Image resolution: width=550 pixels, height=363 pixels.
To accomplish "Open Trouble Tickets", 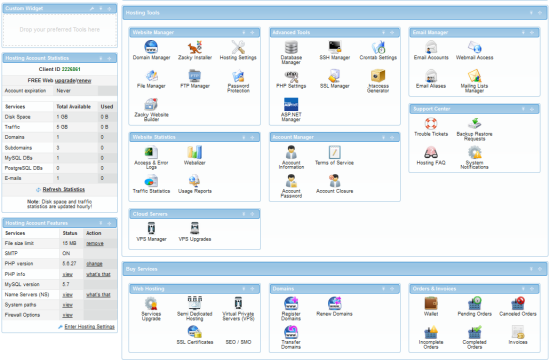I will [431, 127].
